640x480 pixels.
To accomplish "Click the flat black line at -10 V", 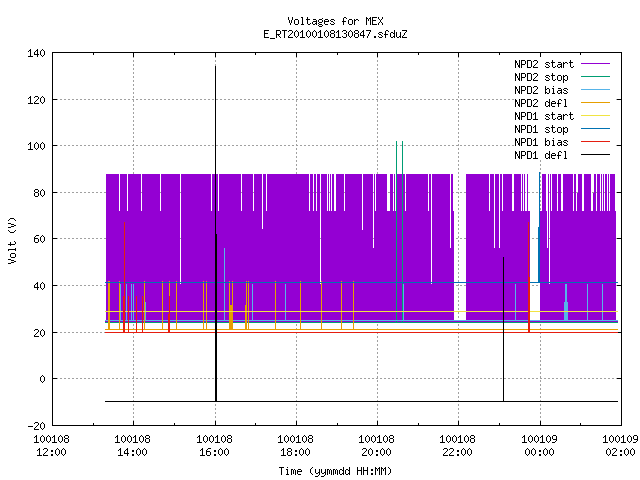I will point(361,402).
